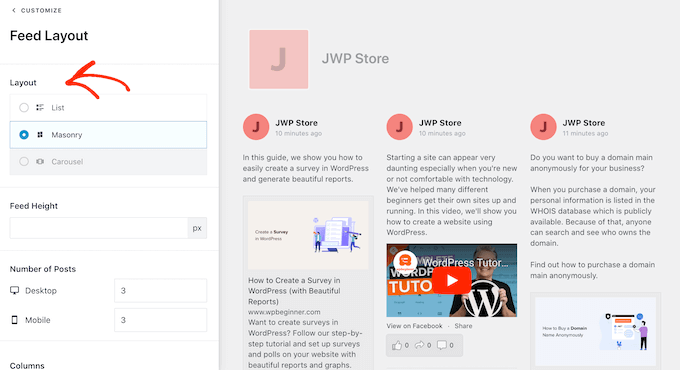The width and height of the screenshot is (680, 370).
Task: Click the avatar of the video post
Action: pos(399,127)
